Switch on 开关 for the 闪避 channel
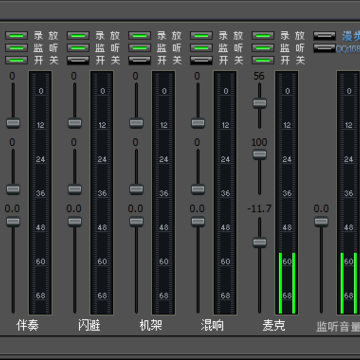Viewport: 360px width, 360px height. click(x=78, y=60)
